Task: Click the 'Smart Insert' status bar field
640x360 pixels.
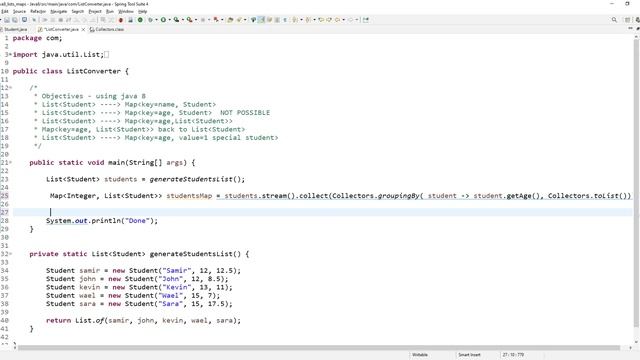Action: (469, 355)
